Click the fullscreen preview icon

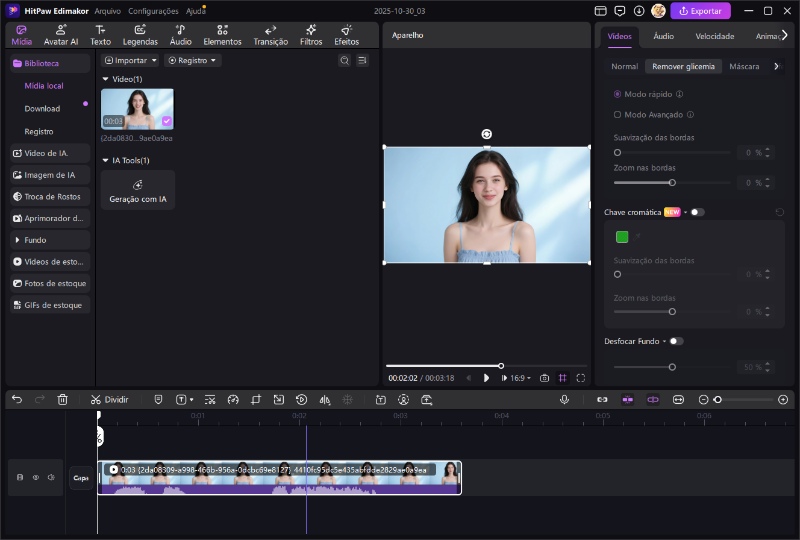pyautogui.click(x=581, y=378)
